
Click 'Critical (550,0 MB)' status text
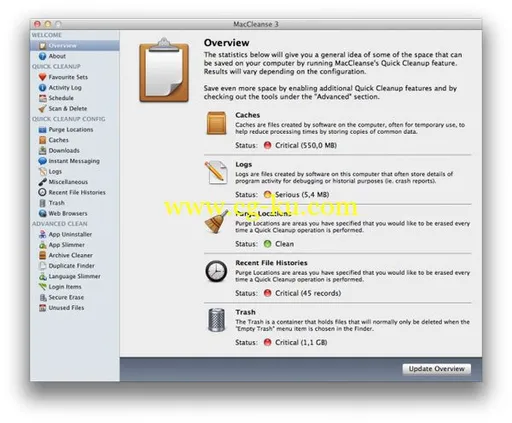(306, 145)
